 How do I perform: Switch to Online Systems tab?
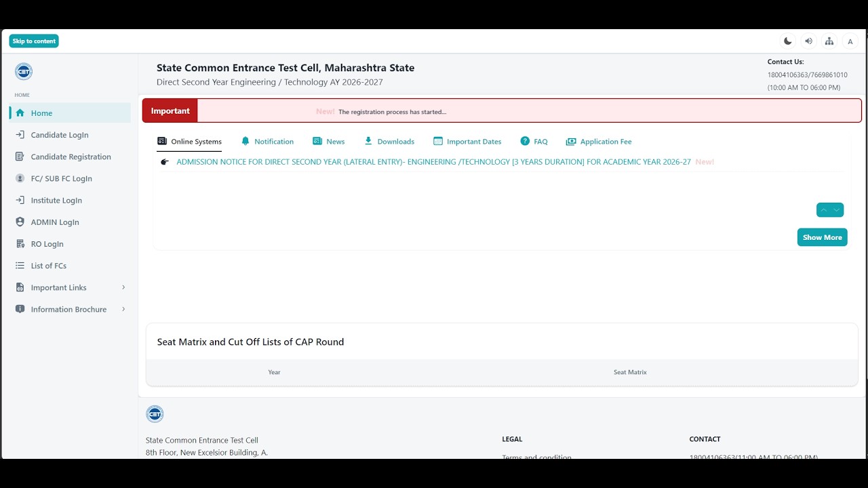coord(189,142)
